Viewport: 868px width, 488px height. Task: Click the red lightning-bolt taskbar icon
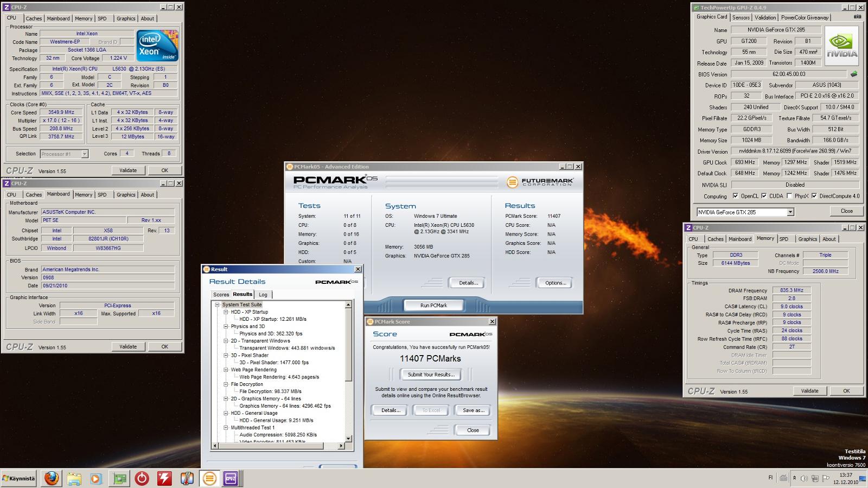point(164,478)
